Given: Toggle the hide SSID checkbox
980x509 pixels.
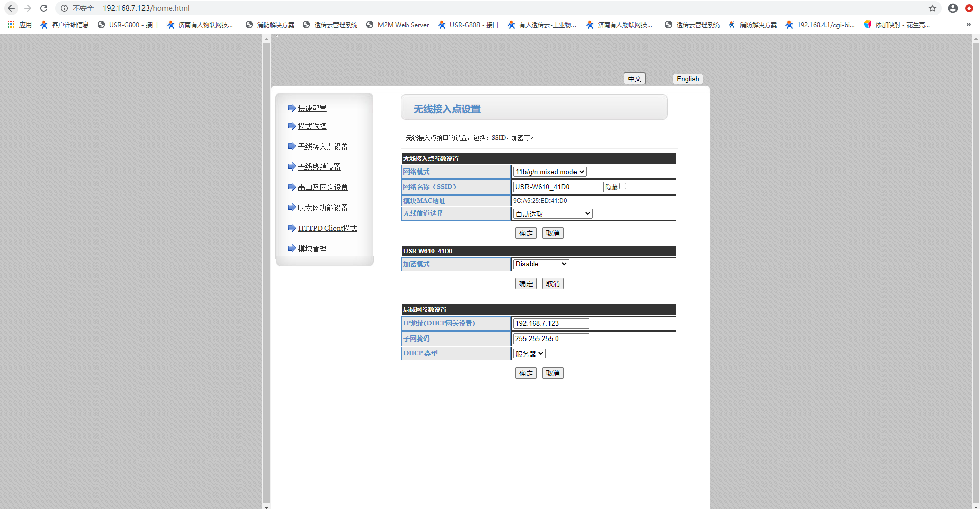Looking at the screenshot, I should pos(623,186).
